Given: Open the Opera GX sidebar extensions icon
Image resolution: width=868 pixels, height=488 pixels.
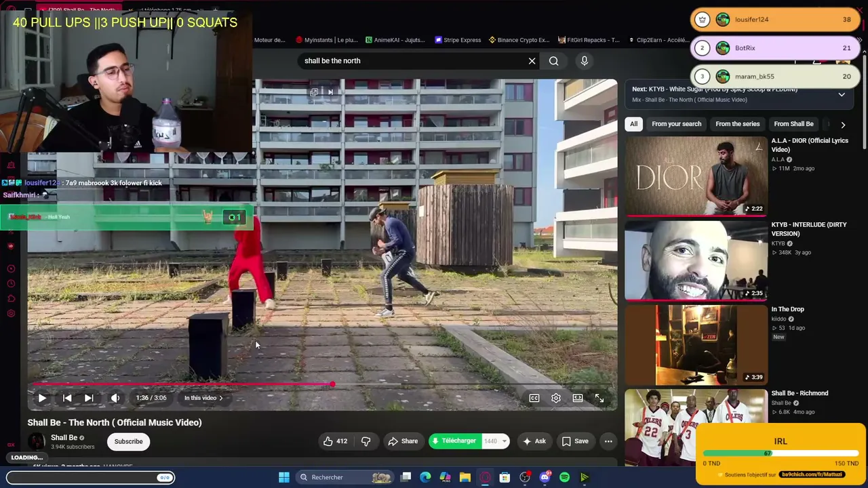Looking at the screenshot, I should click(x=11, y=298).
